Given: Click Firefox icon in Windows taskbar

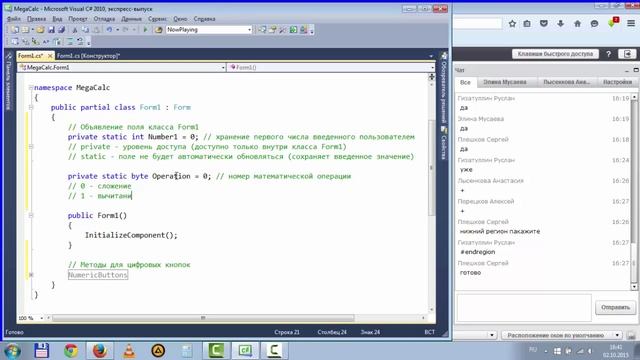Looking at the screenshot, I should pyautogui.click(x=100, y=351).
